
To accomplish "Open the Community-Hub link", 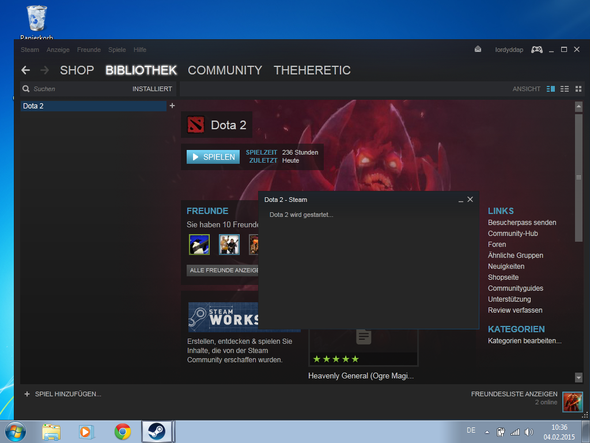I will (x=513, y=233).
